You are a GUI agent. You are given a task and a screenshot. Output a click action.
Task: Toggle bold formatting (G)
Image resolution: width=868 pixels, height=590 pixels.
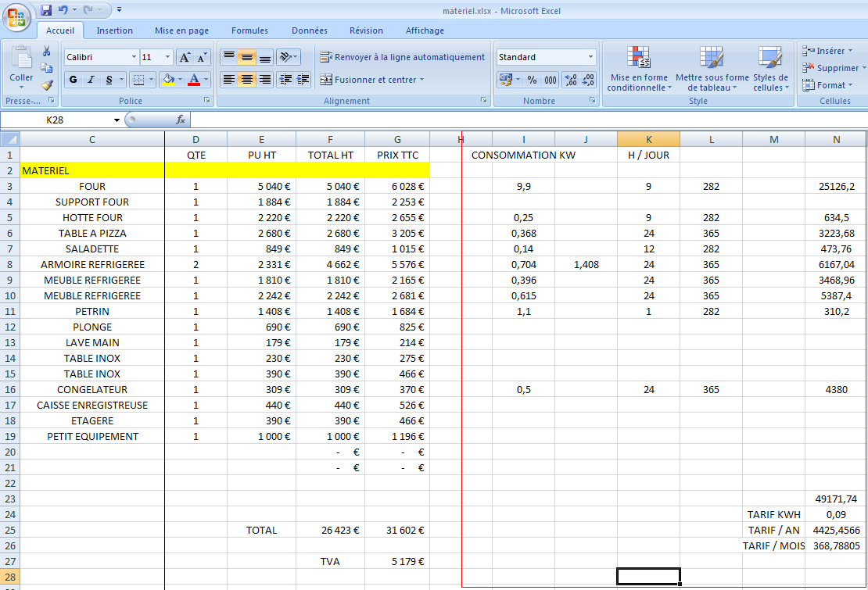pyautogui.click(x=73, y=80)
